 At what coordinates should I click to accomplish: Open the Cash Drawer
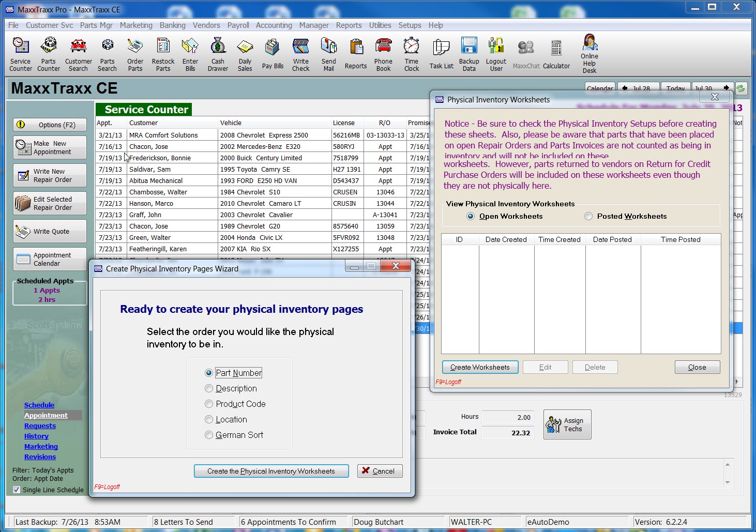218,54
